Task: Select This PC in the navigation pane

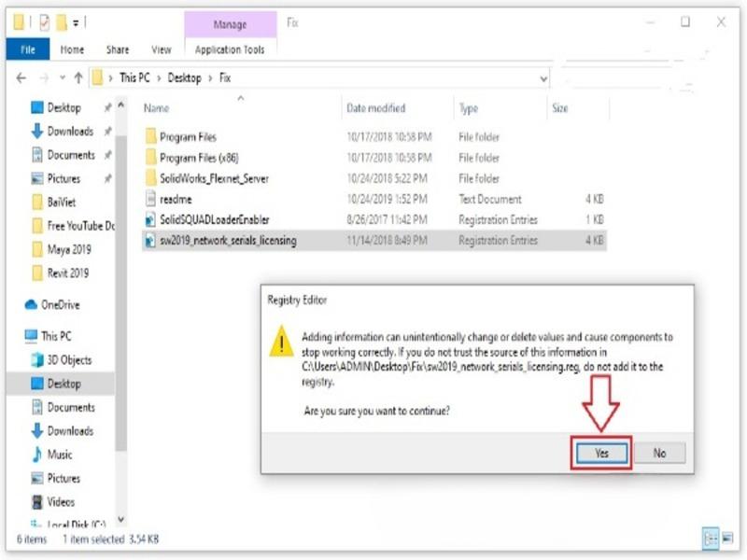Action: pyautogui.click(x=56, y=336)
